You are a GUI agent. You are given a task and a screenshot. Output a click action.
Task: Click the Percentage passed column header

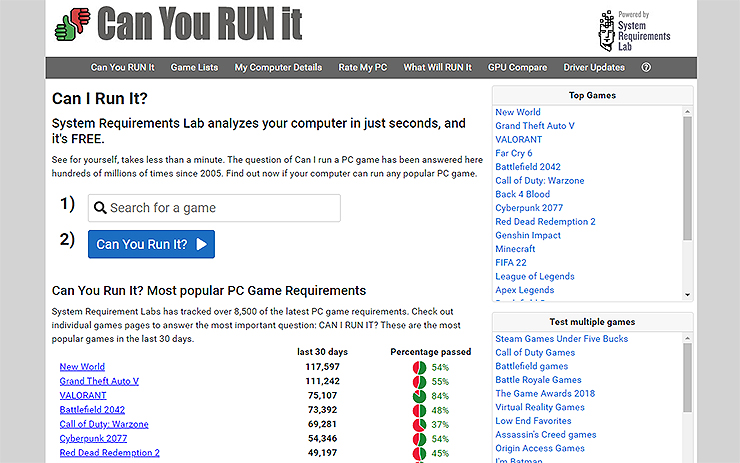(x=430, y=352)
